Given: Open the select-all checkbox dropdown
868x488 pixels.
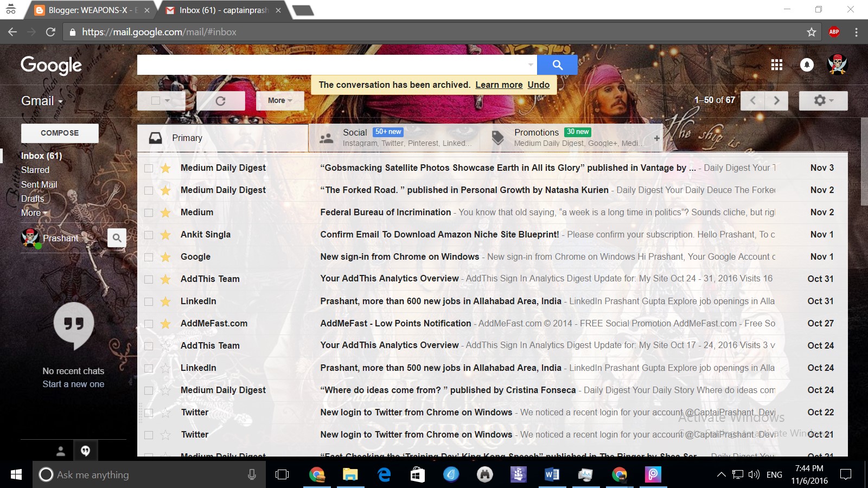Looking at the screenshot, I should tap(168, 101).
